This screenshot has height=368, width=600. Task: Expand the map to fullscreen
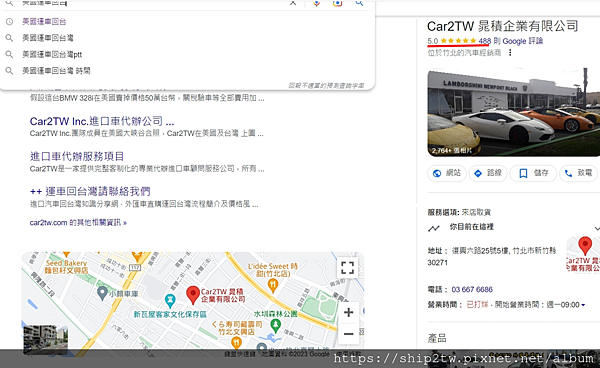[347, 268]
